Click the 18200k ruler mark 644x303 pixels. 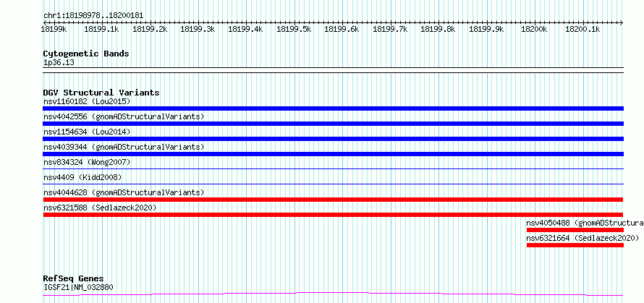(x=534, y=29)
